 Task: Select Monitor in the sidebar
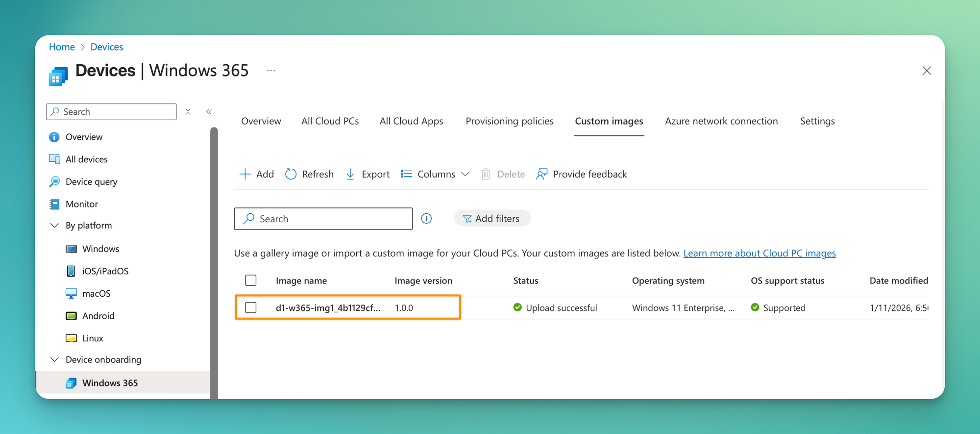point(82,204)
